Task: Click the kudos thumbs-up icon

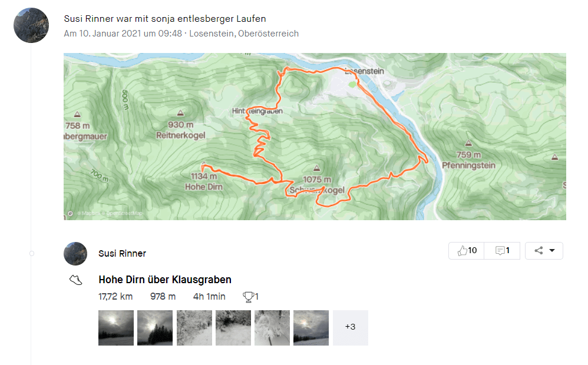Action: click(462, 250)
